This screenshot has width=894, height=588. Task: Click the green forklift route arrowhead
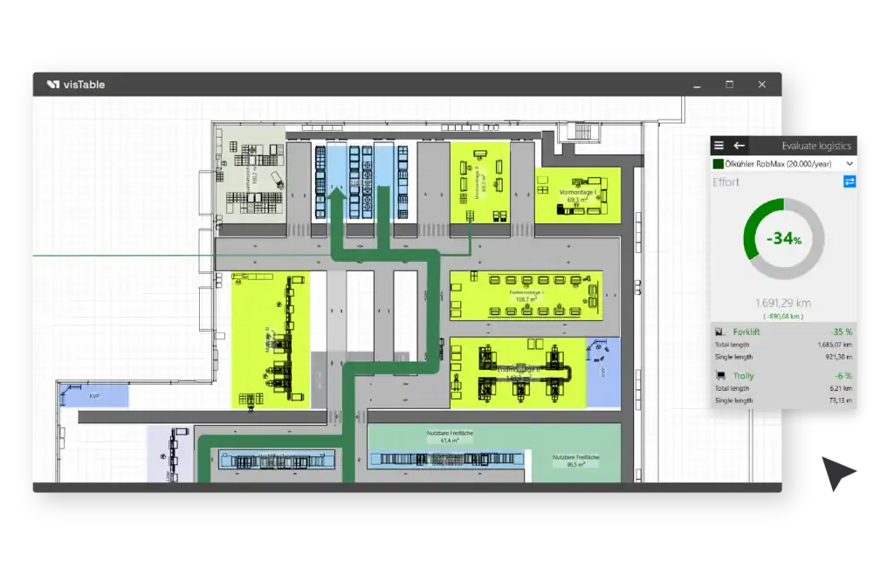coord(338,195)
